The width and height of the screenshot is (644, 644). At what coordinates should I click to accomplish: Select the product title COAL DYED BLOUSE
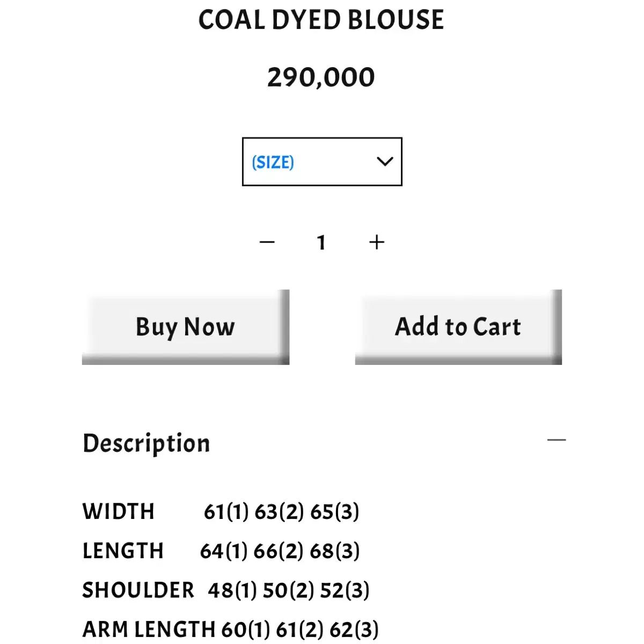pyautogui.click(x=321, y=20)
